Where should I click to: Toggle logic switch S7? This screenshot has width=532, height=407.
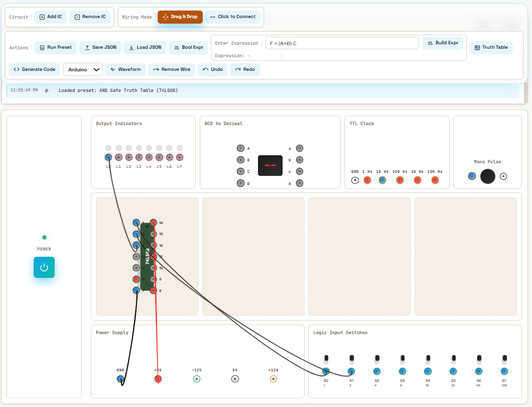point(504,359)
